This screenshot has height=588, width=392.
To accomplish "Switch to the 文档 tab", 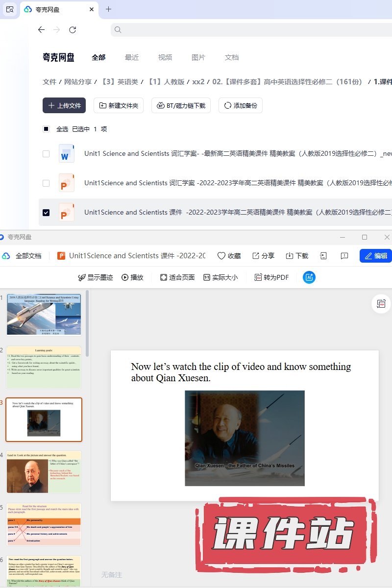I will coord(232,57).
